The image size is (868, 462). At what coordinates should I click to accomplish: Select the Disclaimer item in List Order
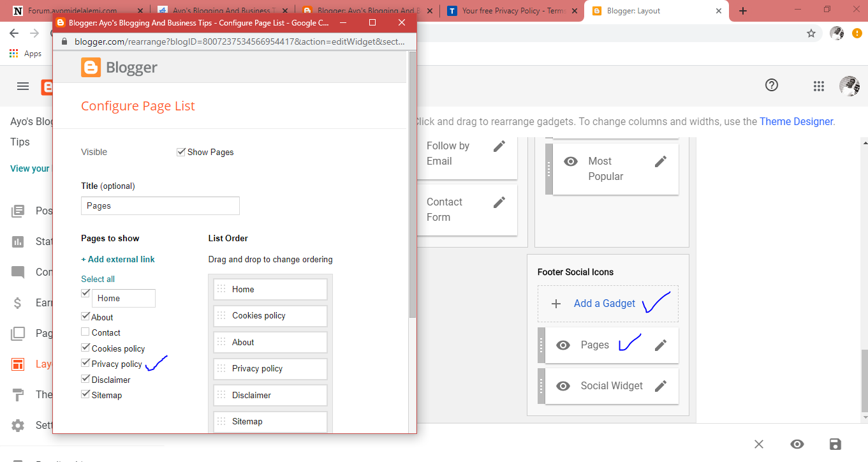pos(270,395)
